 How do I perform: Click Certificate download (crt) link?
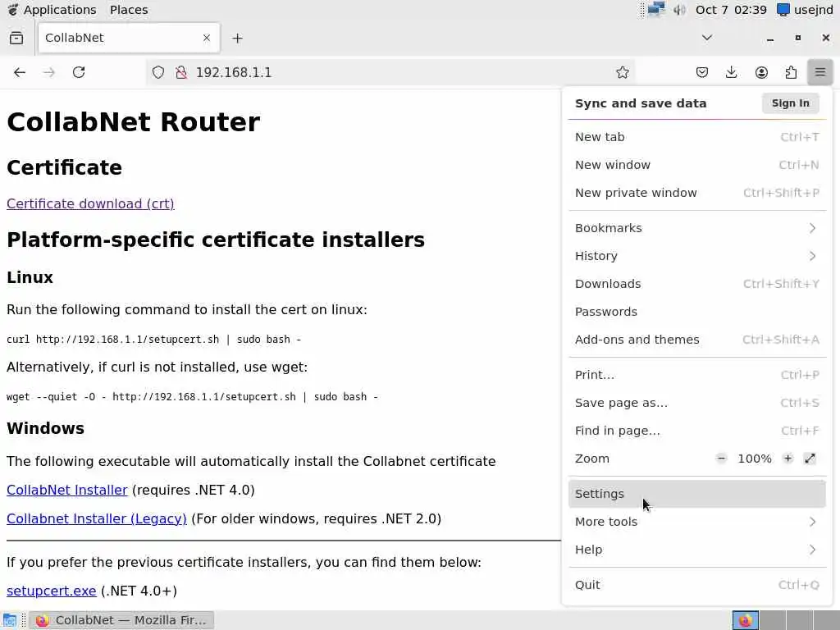tap(90, 204)
